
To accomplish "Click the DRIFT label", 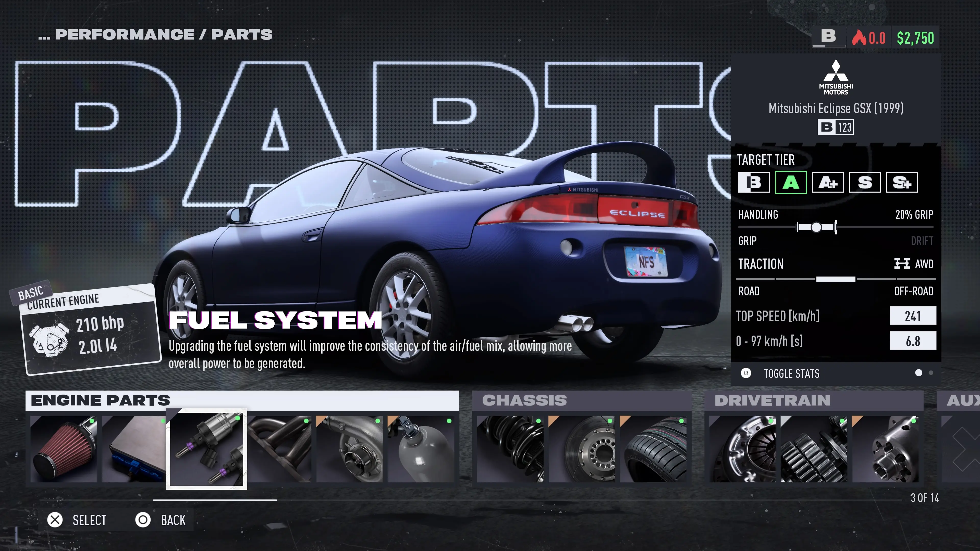I will point(922,241).
